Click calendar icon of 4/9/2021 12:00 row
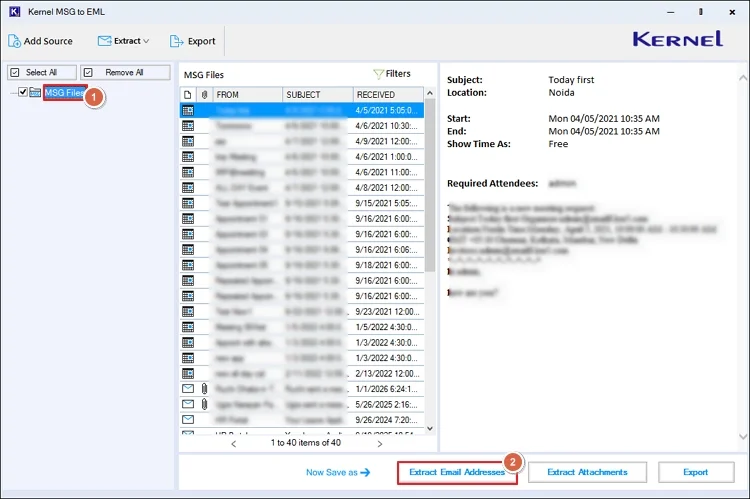The width and height of the screenshot is (750, 499). point(188,141)
